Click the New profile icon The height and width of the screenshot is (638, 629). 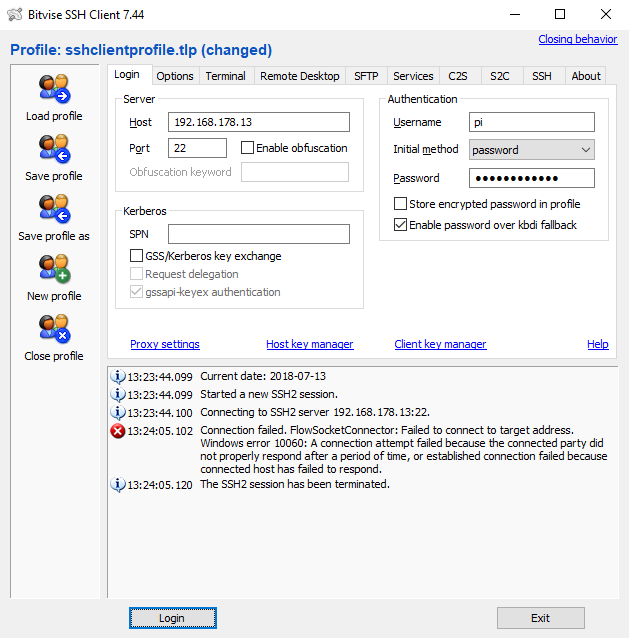[x=55, y=269]
